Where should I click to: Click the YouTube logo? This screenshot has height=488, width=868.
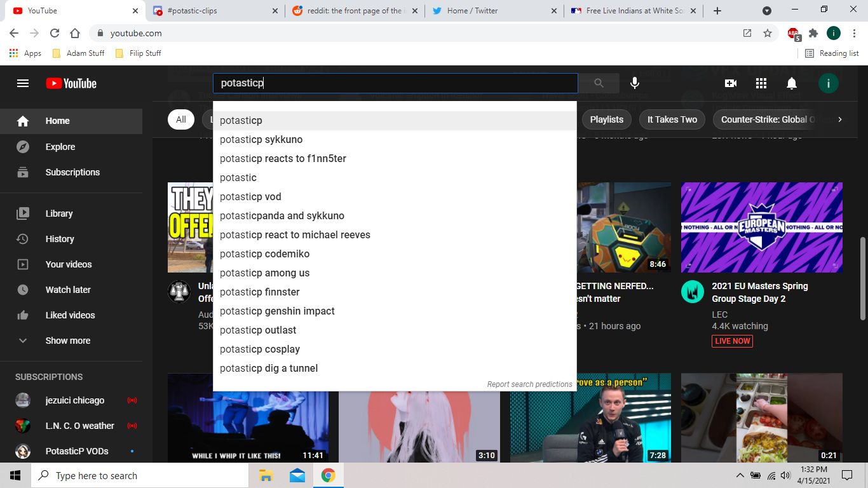[x=71, y=83]
